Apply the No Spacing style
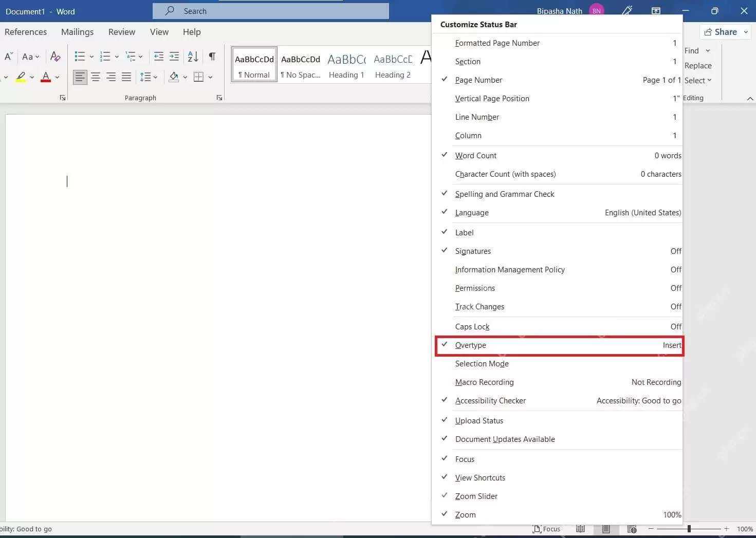756x538 pixels. click(301, 64)
